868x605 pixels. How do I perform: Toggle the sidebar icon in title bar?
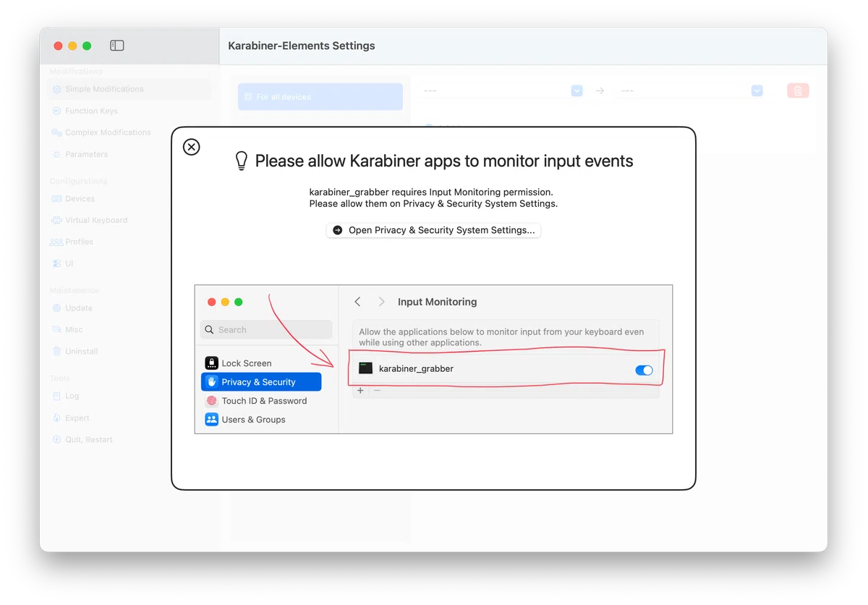click(117, 46)
